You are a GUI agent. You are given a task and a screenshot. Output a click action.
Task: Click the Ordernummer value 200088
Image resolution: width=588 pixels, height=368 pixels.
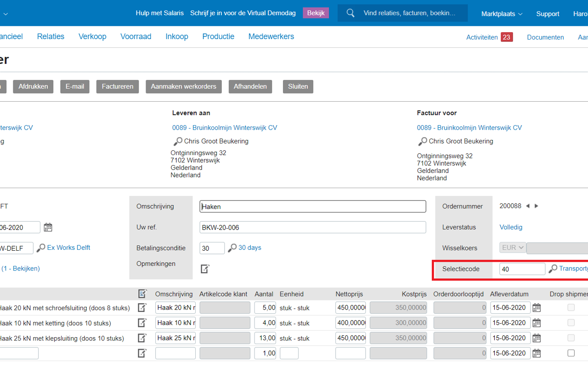(x=510, y=206)
